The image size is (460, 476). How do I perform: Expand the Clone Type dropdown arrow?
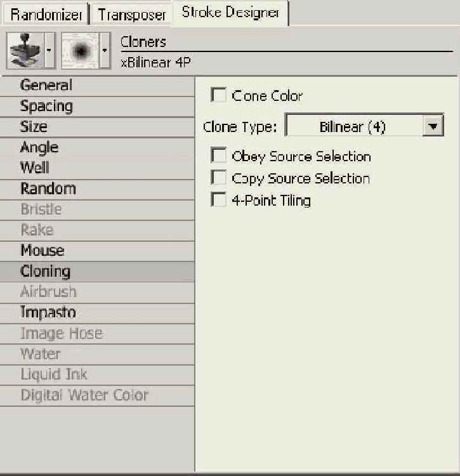433,126
